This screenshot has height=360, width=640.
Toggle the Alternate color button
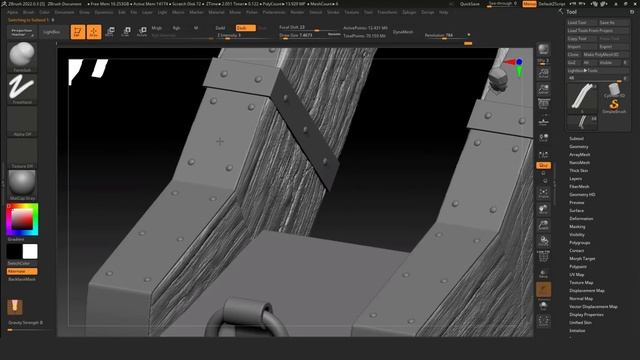22,271
